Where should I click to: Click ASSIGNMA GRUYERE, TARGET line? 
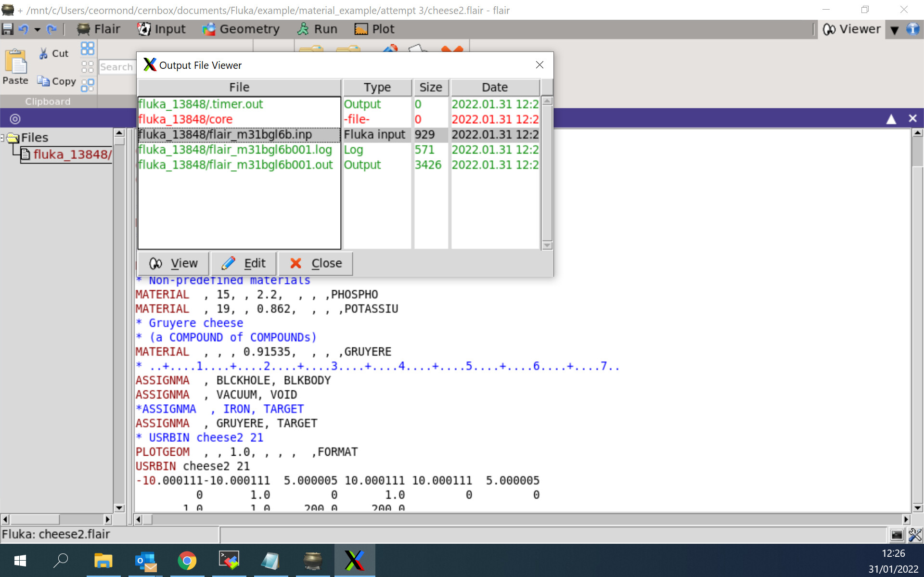pos(226,423)
